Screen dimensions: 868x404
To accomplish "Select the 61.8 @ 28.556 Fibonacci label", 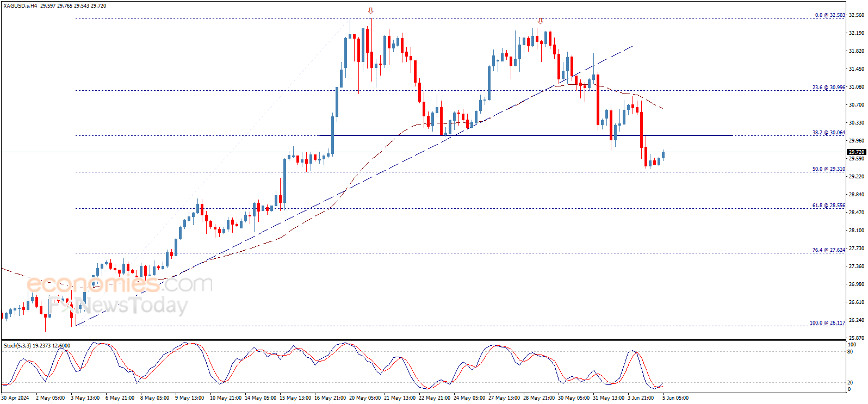I will [x=829, y=206].
